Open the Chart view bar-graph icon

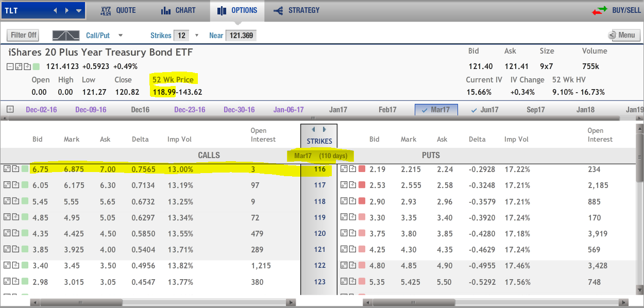point(166,10)
